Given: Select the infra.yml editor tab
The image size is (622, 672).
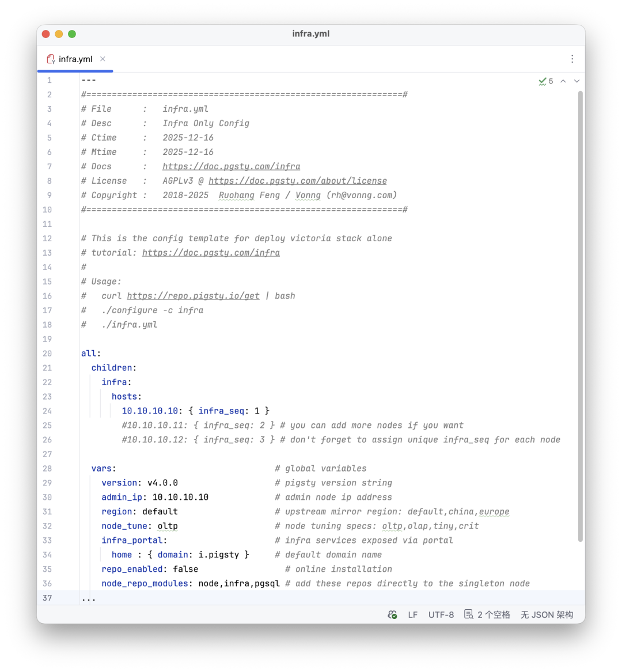Looking at the screenshot, I should coord(75,58).
